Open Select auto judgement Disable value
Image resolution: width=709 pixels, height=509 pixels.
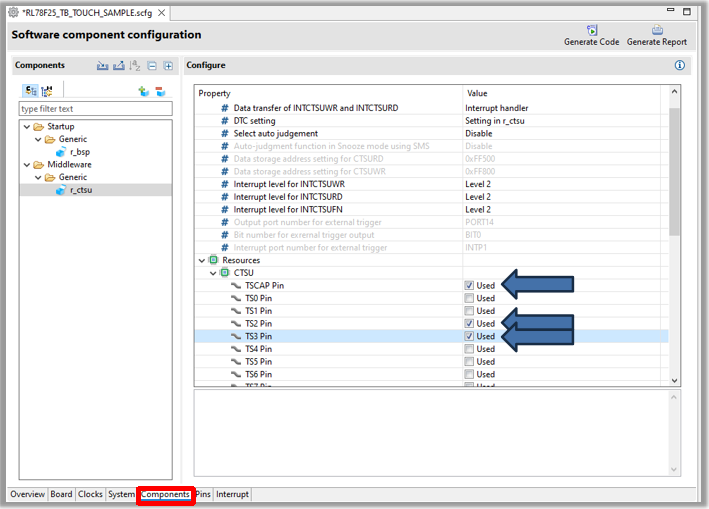(561, 133)
